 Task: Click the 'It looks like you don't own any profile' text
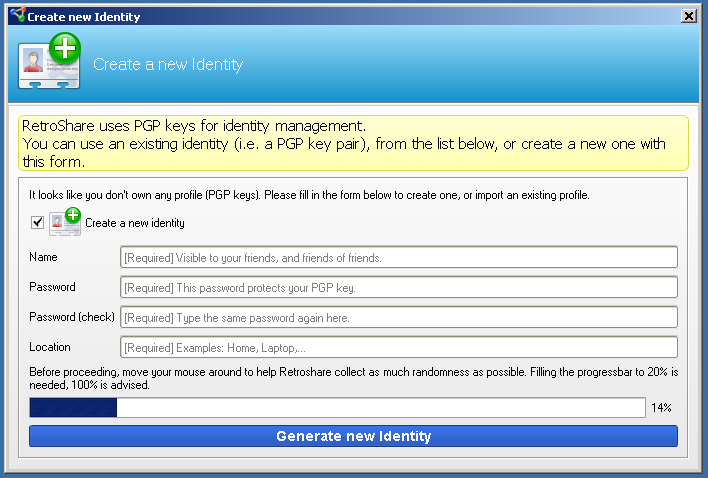coord(309,195)
